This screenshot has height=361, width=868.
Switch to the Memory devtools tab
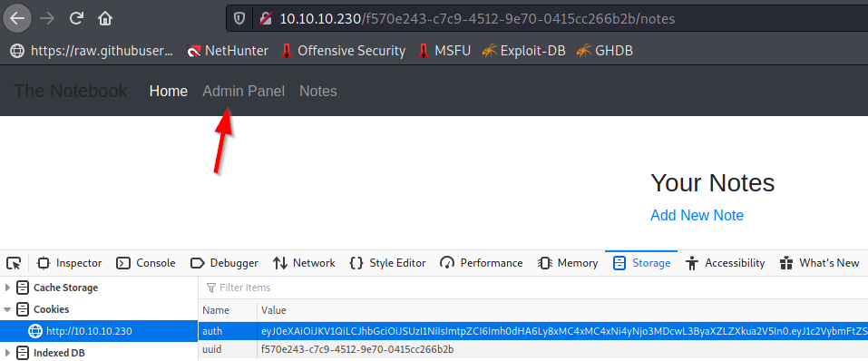pyautogui.click(x=568, y=263)
